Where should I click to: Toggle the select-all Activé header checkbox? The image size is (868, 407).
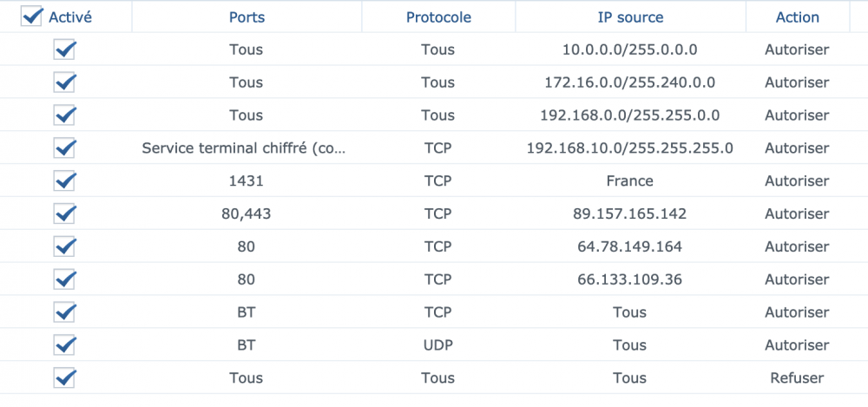32,17
